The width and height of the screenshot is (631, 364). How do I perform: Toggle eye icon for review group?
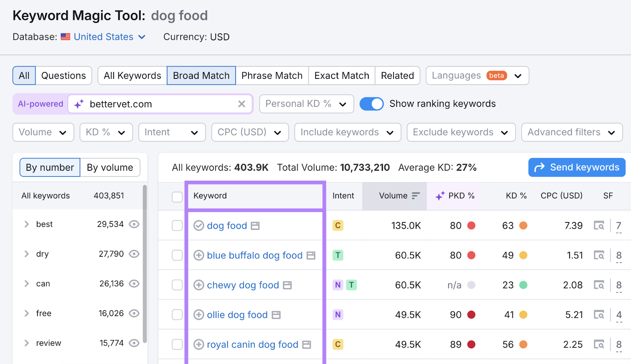134,343
